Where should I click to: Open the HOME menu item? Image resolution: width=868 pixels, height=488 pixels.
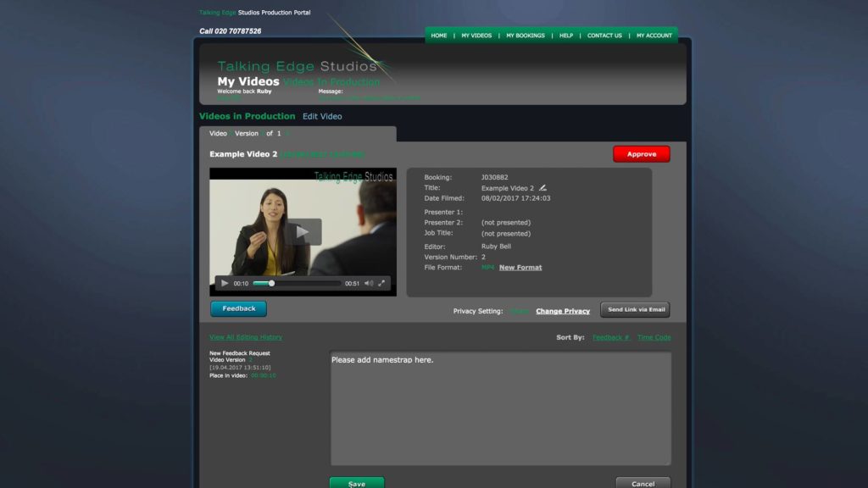pos(438,36)
